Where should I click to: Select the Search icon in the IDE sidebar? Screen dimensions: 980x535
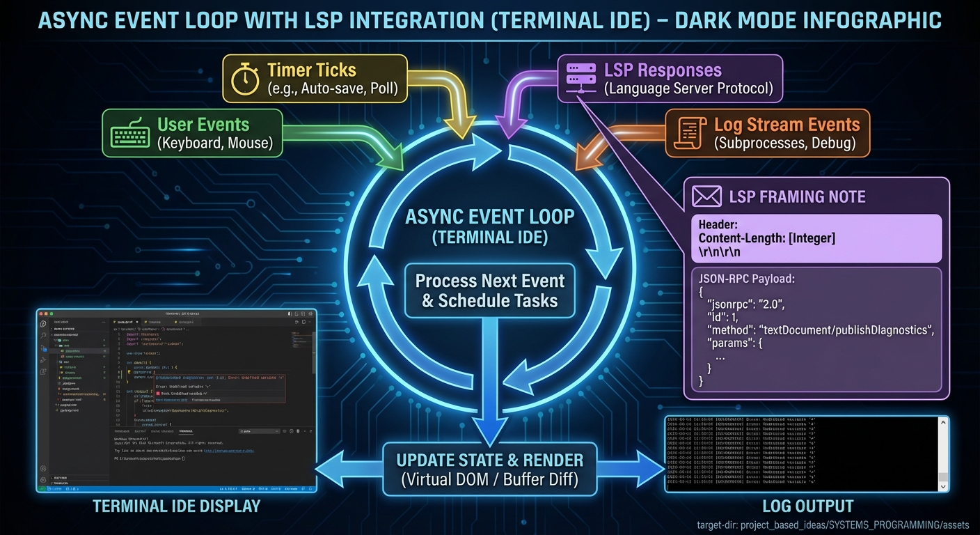click(x=43, y=336)
